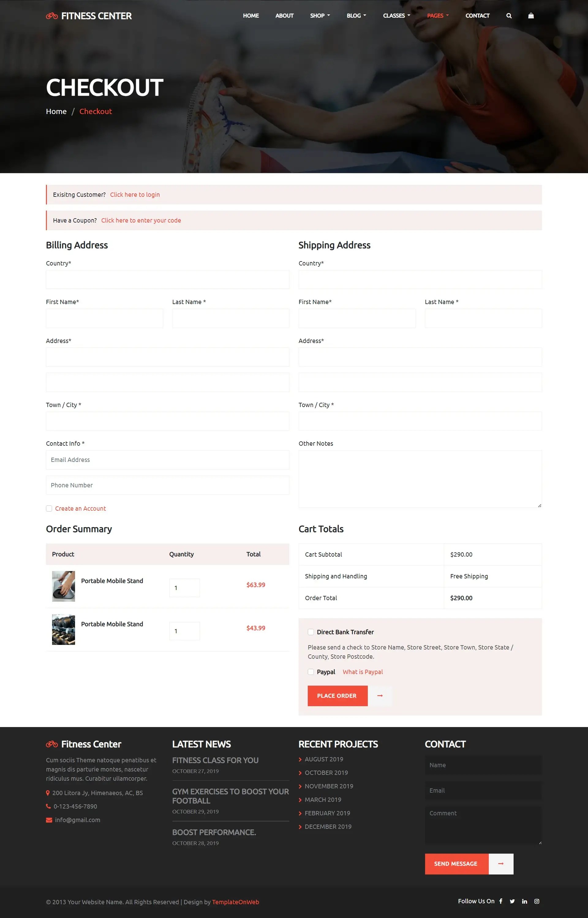Check the Create an Account box

click(49, 509)
